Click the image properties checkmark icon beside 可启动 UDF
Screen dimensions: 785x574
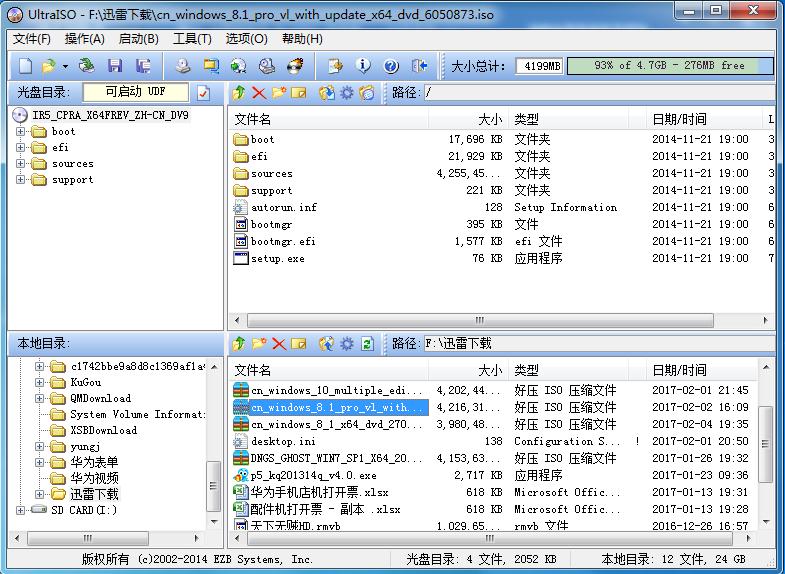click(203, 93)
